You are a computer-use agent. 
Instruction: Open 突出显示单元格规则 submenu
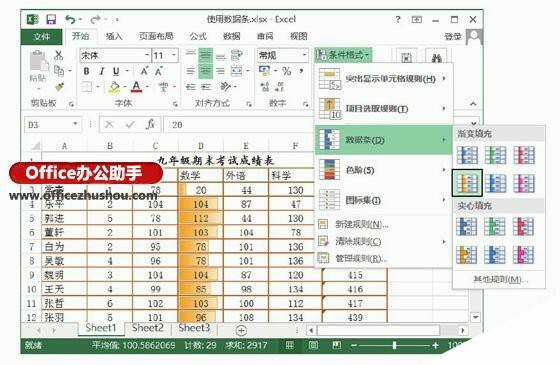click(384, 79)
